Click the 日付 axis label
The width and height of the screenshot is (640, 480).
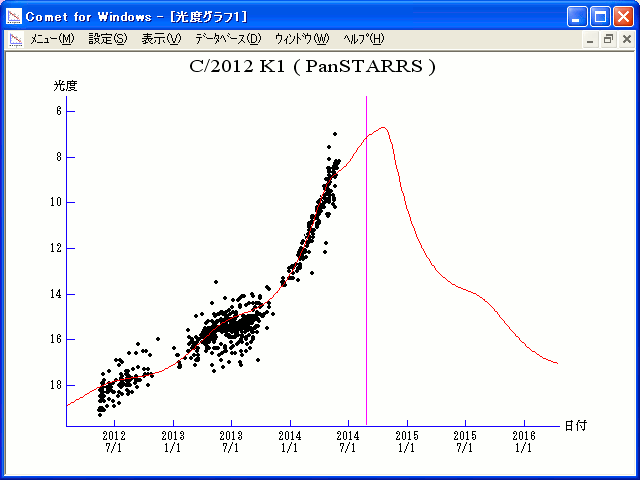[x=576, y=426]
